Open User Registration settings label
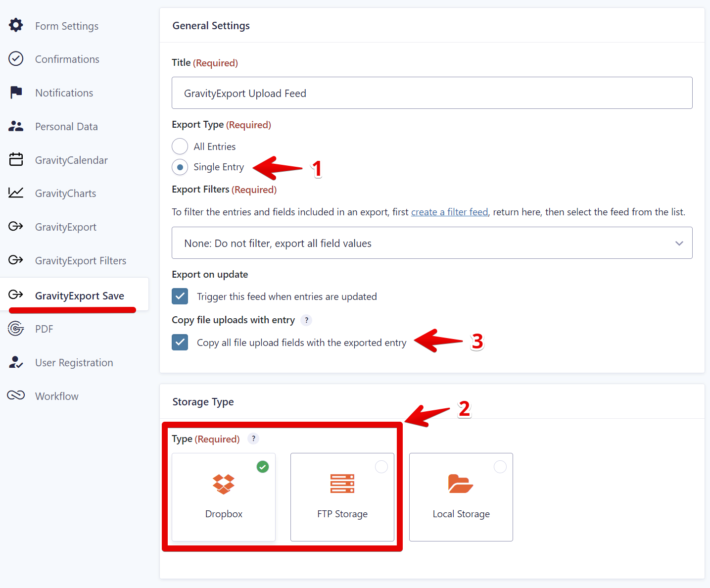The height and width of the screenshot is (588, 710). (74, 363)
